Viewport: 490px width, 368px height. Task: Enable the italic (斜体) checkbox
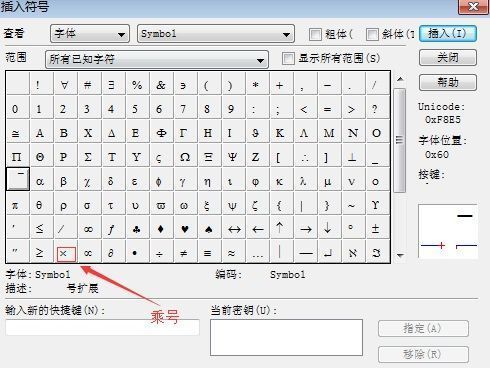372,34
